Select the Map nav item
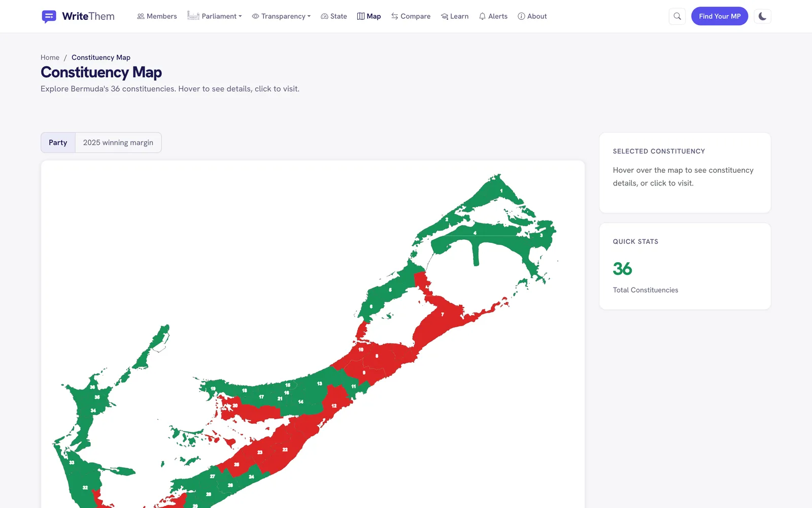Screen dimensions: 812x508 coord(369,16)
